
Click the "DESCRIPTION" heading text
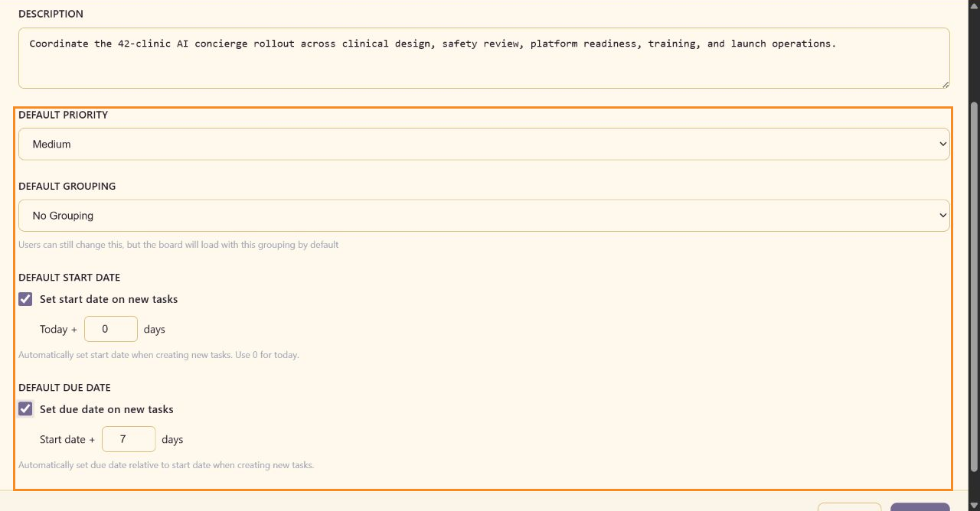click(x=51, y=14)
